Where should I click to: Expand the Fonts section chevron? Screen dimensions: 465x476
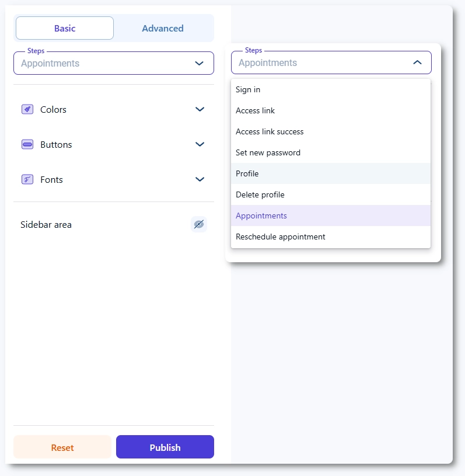pos(200,179)
